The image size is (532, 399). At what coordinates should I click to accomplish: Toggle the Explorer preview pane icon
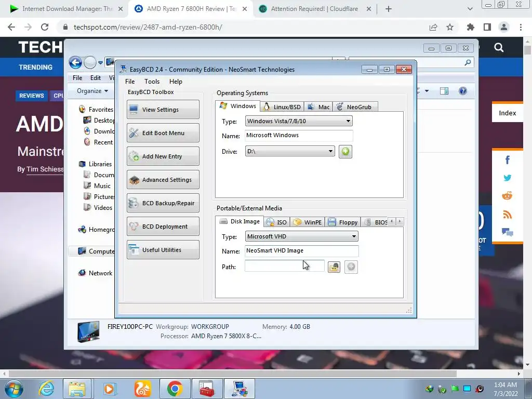444,91
